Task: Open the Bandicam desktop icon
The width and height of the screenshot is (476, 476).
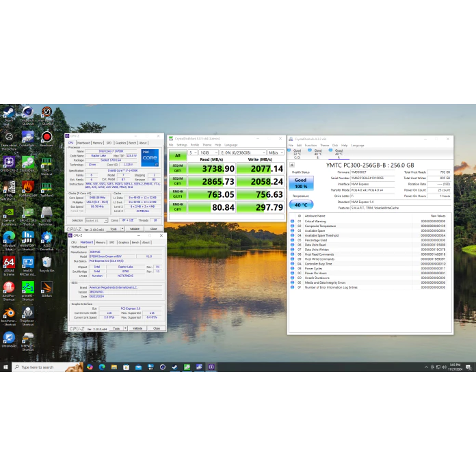Action: tap(47, 140)
